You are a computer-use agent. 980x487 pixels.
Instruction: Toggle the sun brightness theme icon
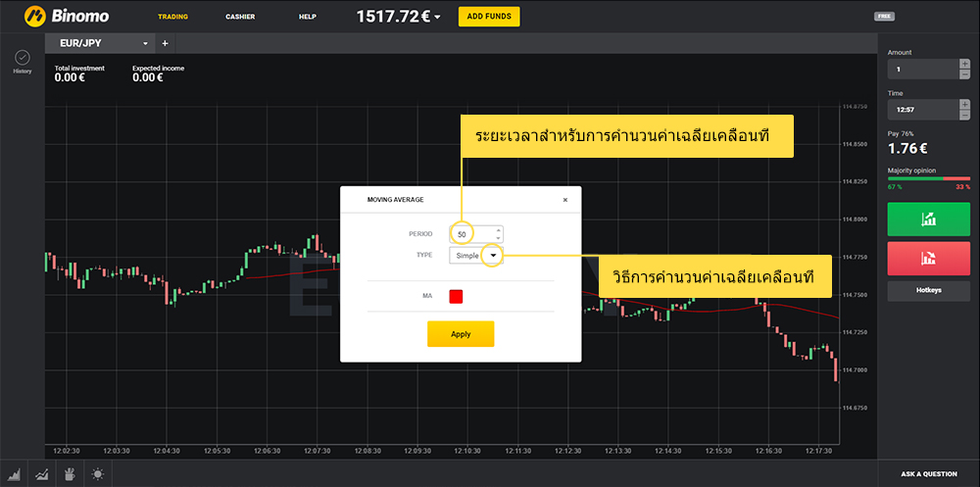coord(97,474)
